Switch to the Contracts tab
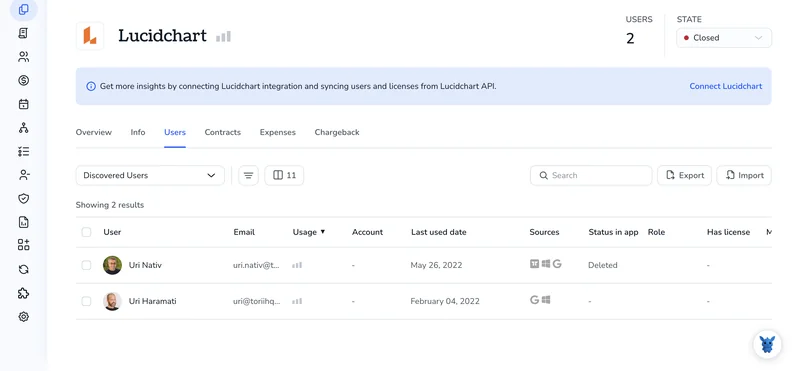This screenshot has width=800, height=371. coord(222,132)
